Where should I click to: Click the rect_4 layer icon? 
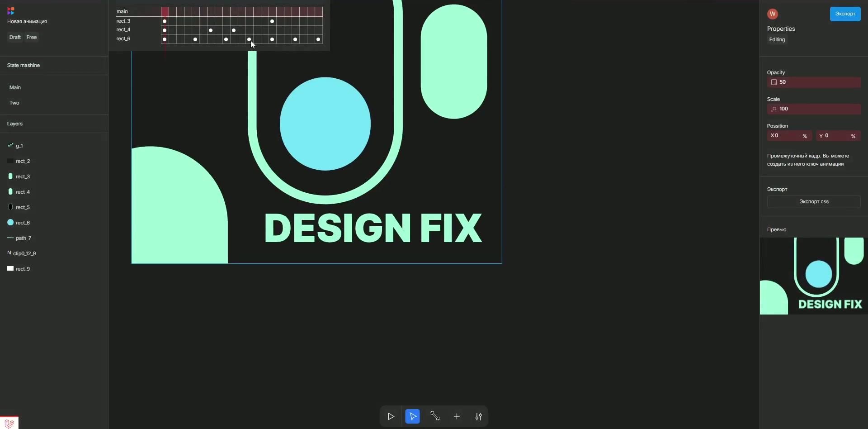pos(10,191)
